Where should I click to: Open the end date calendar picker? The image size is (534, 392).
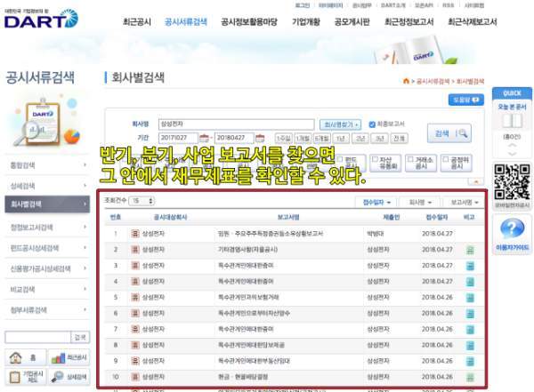click(x=260, y=138)
